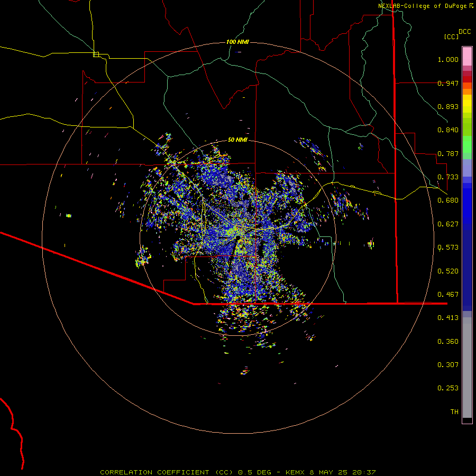The image size is (476, 476).
Task: Click the 0.840 legend value
Action: pos(448,130)
